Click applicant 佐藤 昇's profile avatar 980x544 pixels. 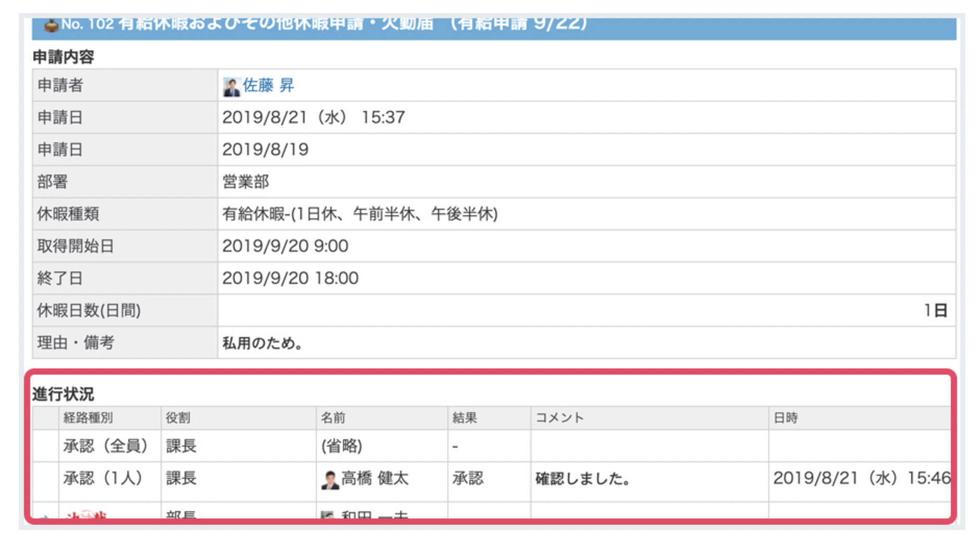point(231,86)
